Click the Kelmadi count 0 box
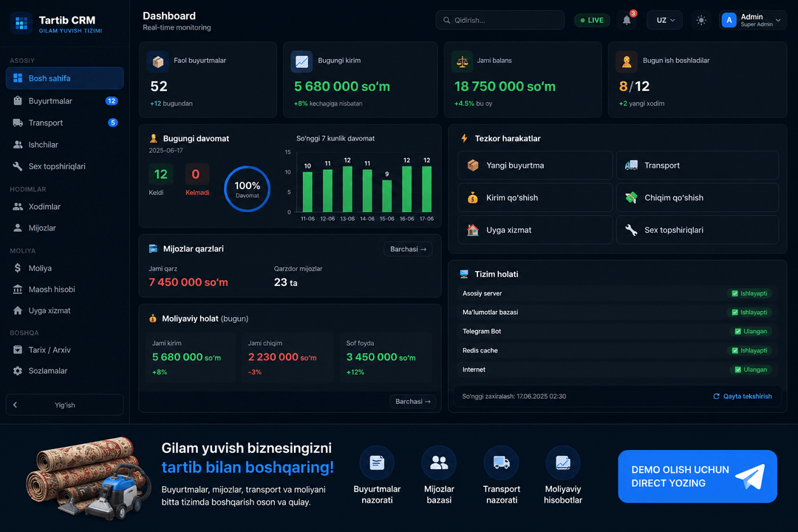The width and height of the screenshot is (798, 532). point(197,174)
